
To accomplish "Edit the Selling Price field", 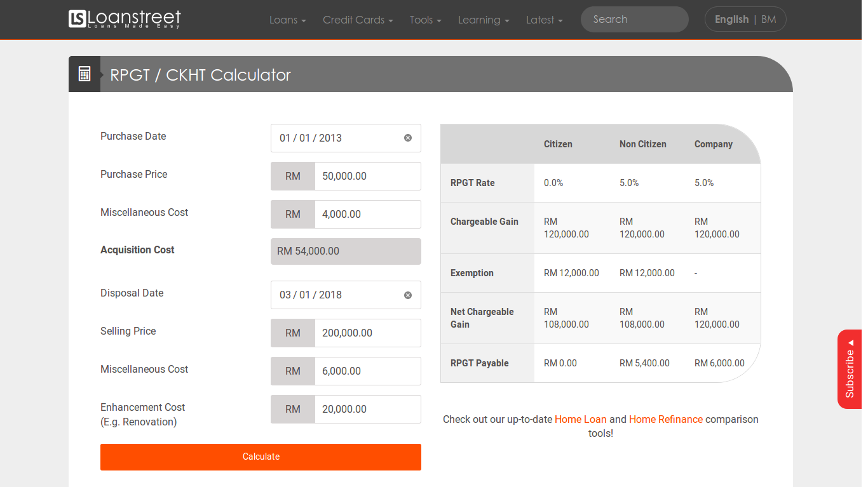I will tap(367, 333).
